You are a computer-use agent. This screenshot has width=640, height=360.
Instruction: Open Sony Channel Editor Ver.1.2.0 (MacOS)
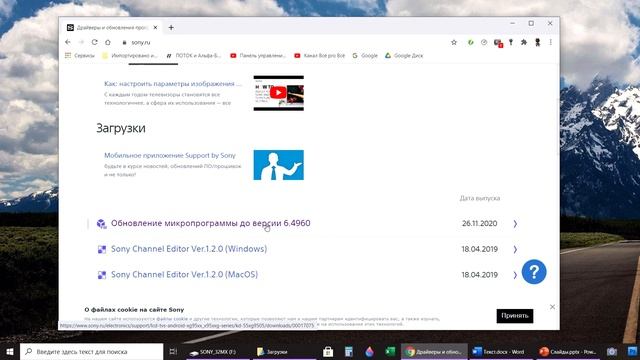tap(184, 275)
